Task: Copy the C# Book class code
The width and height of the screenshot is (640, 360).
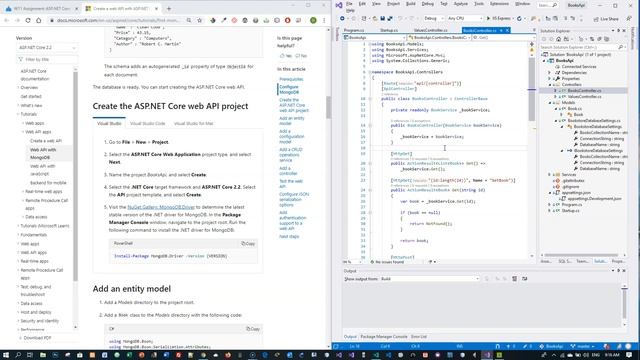Action: pos(253,329)
